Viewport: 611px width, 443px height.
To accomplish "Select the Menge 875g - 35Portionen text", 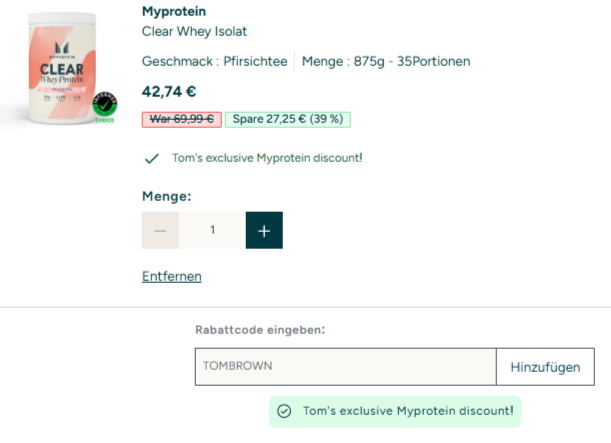I will click(385, 62).
